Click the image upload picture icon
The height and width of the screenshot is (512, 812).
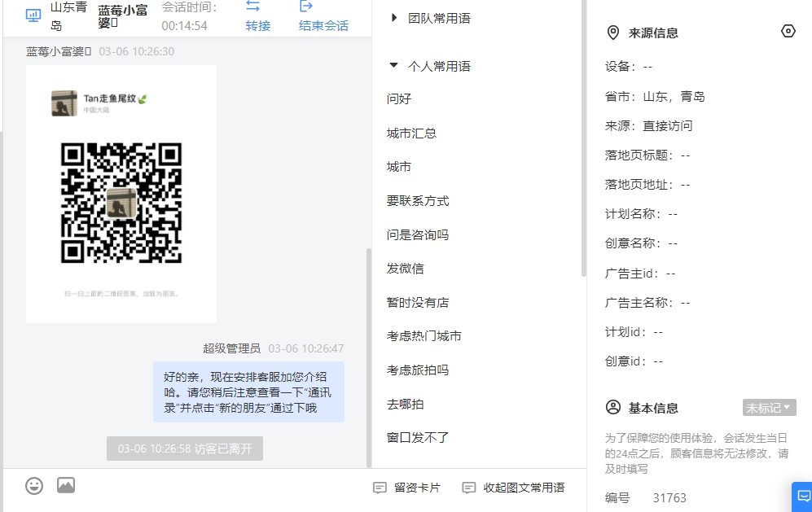[66, 485]
